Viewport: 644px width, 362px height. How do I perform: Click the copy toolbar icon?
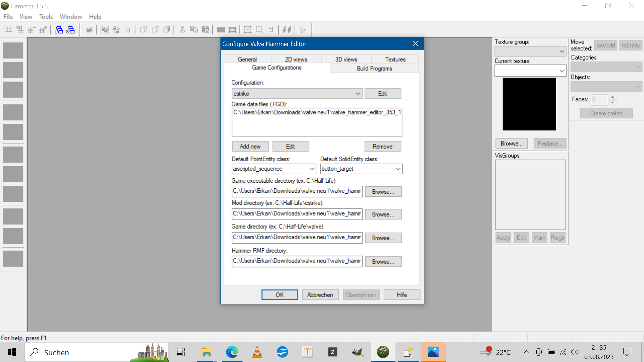pyautogui.click(x=194, y=30)
